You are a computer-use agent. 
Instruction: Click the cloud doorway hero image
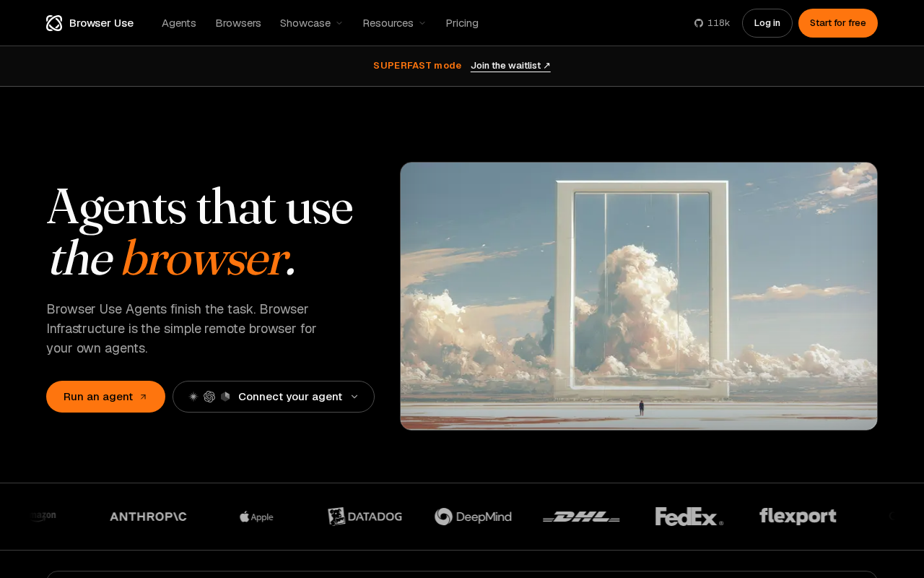[639, 296]
